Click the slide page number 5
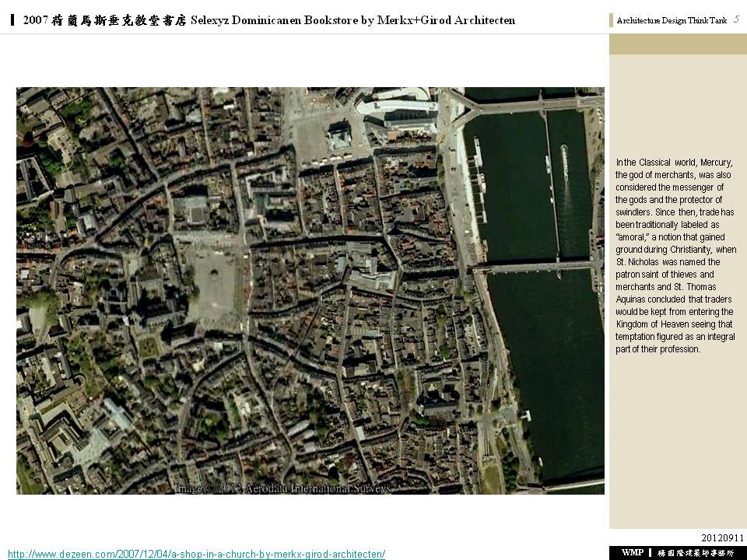The width and height of the screenshot is (747, 560). tap(736, 19)
